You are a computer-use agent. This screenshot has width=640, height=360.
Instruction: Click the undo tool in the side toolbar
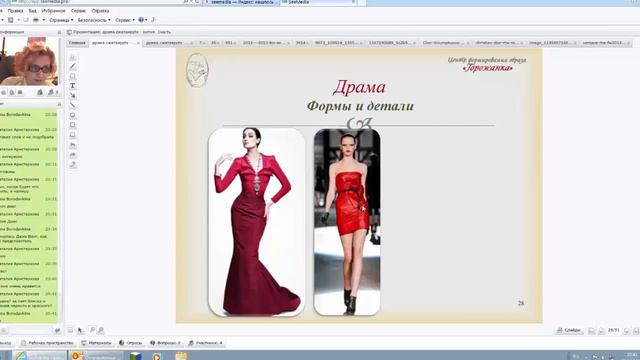73,145
